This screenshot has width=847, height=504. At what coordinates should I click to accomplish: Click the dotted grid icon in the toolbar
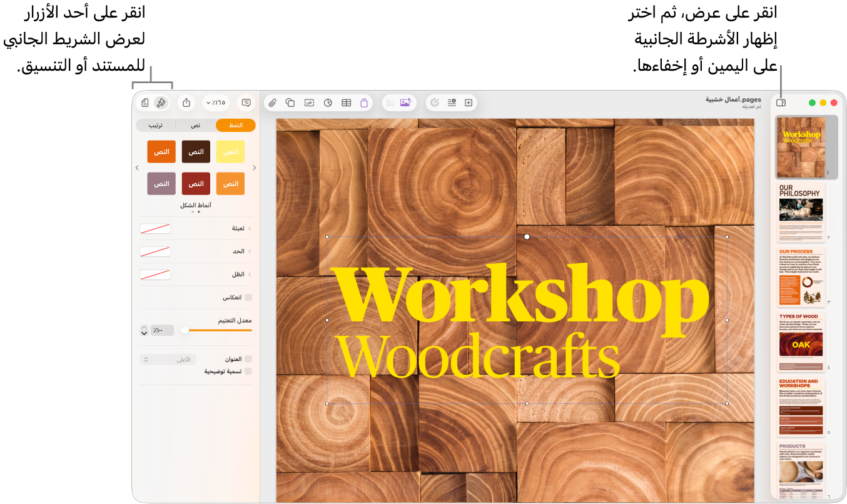[x=390, y=103]
